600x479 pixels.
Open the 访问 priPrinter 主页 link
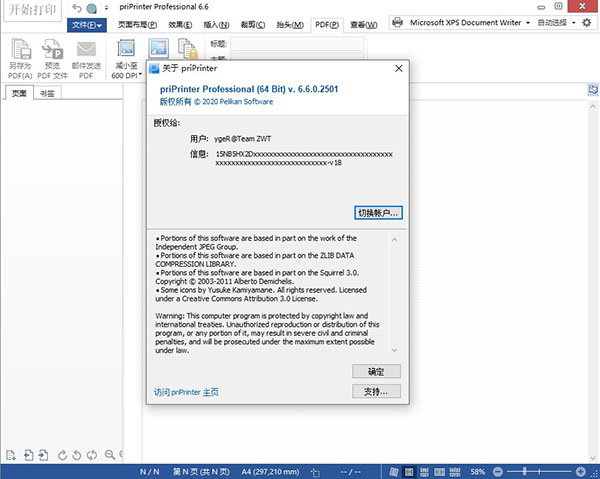pyautogui.click(x=186, y=392)
